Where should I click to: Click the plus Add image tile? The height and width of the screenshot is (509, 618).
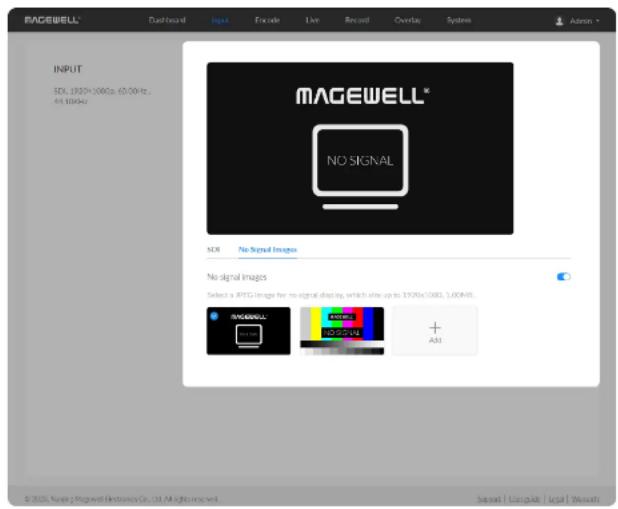click(x=435, y=331)
